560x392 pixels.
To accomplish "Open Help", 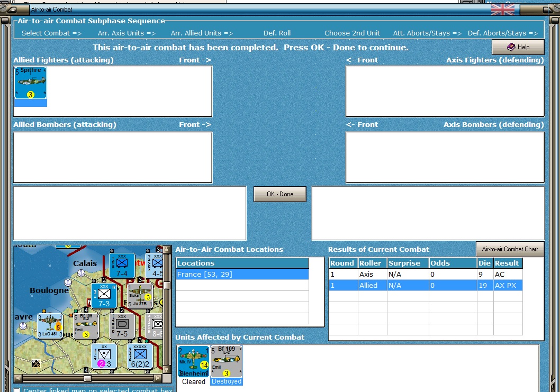I will (518, 47).
